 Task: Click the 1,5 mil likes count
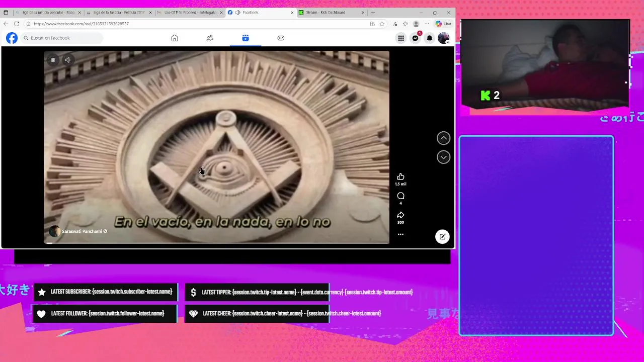click(400, 184)
